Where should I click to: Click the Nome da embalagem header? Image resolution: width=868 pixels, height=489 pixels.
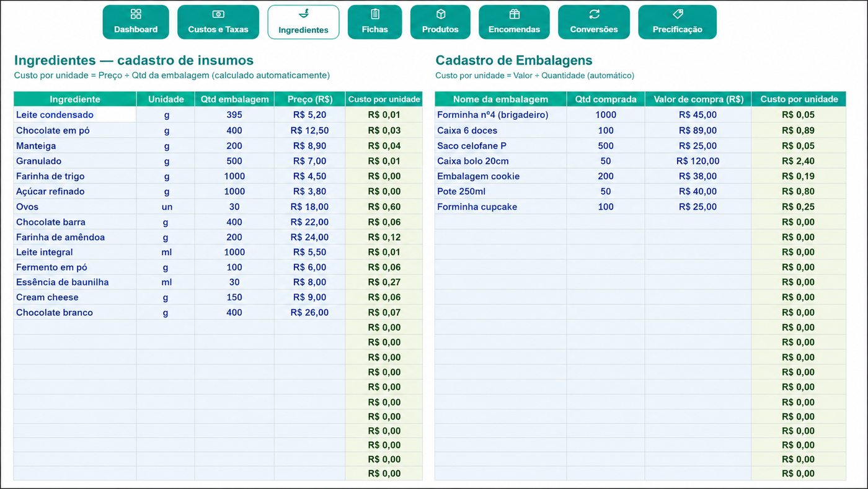501,99
